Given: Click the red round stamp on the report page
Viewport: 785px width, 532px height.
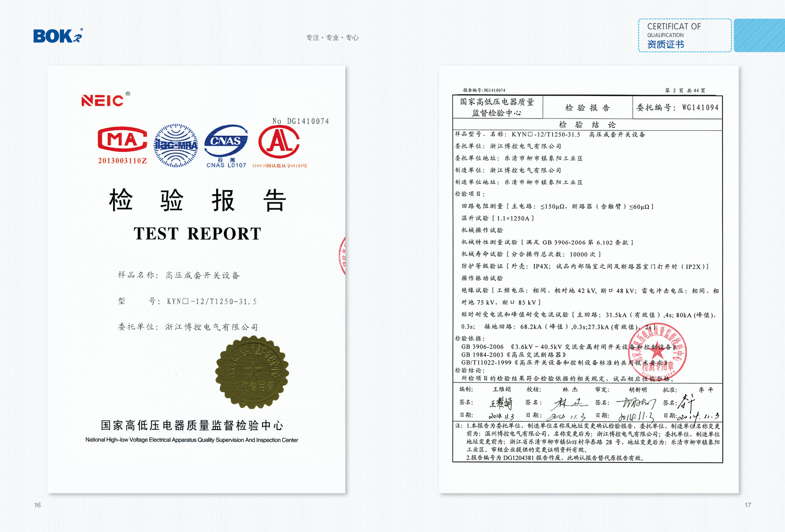Looking at the screenshot, I should (657, 352).
